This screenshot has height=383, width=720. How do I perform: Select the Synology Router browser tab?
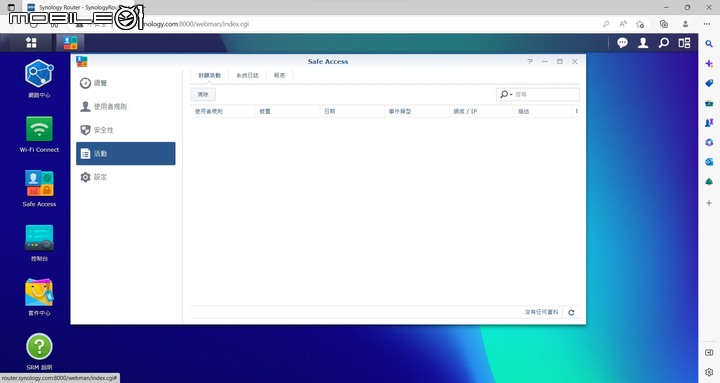[x=78, y=8]
